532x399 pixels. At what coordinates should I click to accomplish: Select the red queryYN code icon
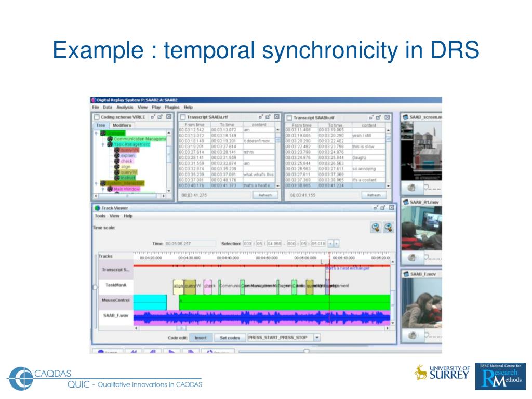tap(117, 150)
